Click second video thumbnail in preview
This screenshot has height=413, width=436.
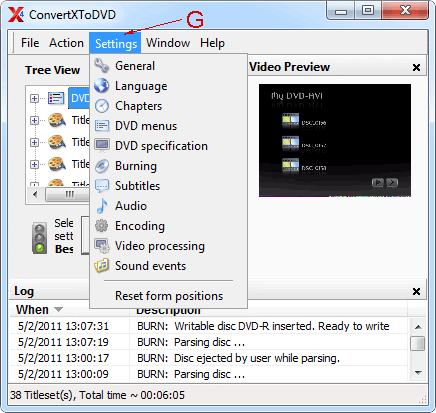290,143
